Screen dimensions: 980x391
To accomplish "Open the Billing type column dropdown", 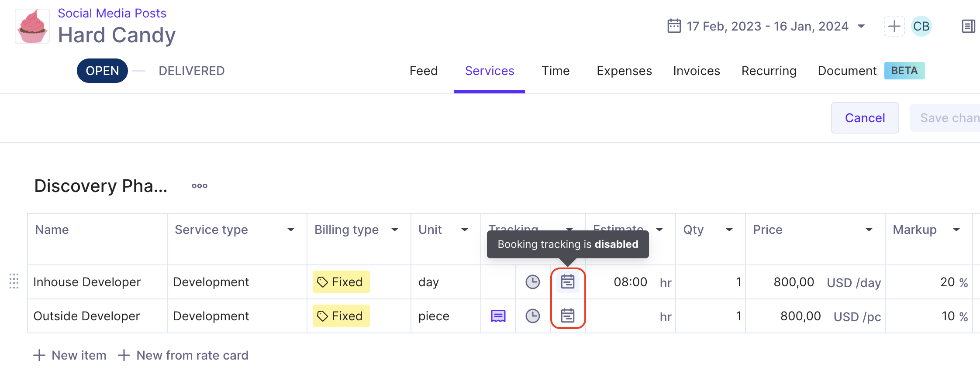I will point(395,230).
